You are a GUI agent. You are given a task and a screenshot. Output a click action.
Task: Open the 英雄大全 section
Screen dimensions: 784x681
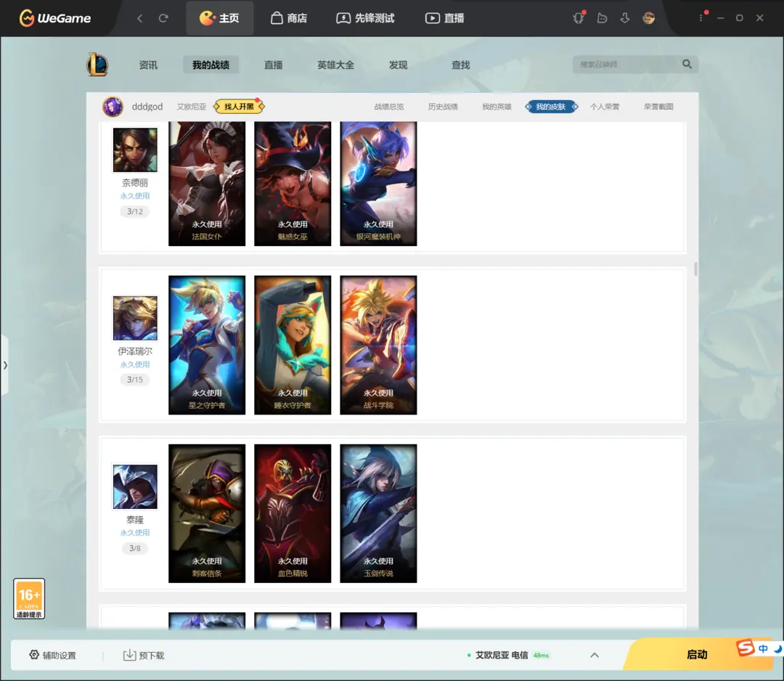(335, 65)
